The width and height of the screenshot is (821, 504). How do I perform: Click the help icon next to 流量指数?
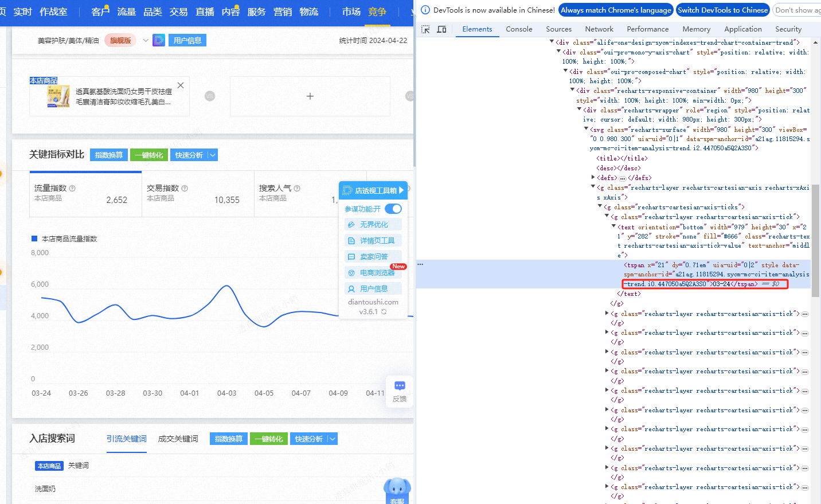point(72,189)
